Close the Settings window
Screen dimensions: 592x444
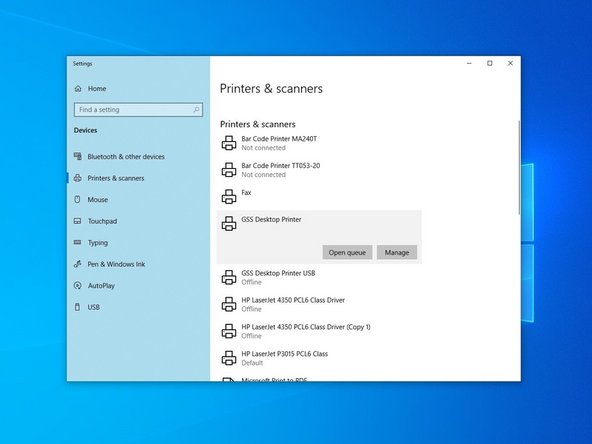[510, 63]
